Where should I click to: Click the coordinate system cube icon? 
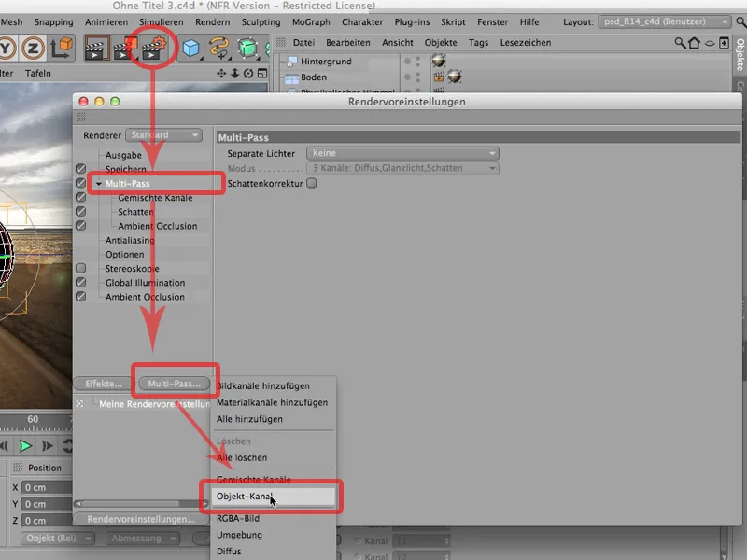coord(62,48)
